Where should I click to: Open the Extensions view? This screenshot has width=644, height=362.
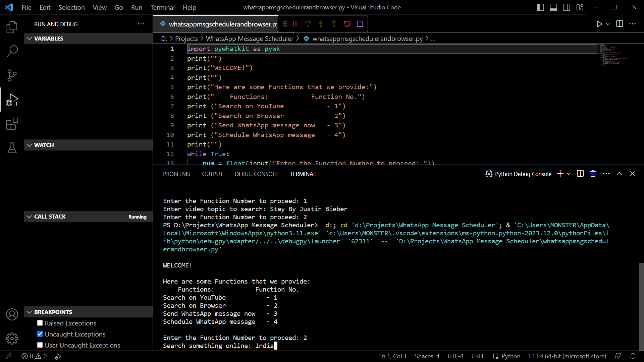(x=12, y=124)
